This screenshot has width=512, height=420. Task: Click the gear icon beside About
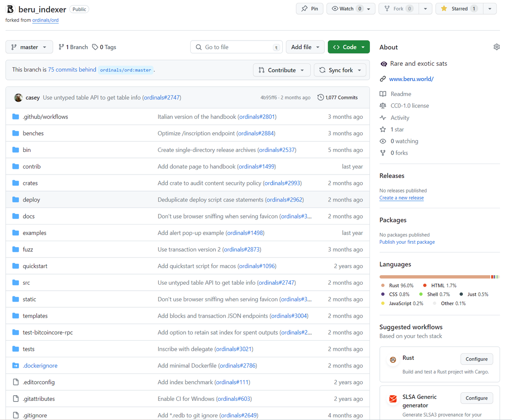pos(496,47)
